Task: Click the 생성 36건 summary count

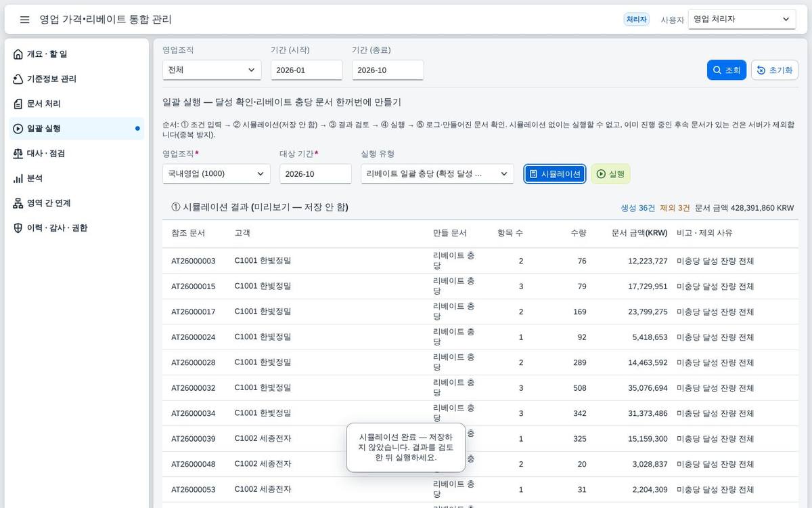Action: (x=638, y=208)
